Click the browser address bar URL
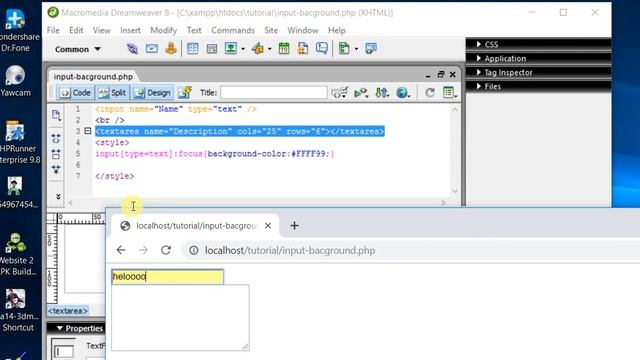640x360 pixels. point(290,250)
